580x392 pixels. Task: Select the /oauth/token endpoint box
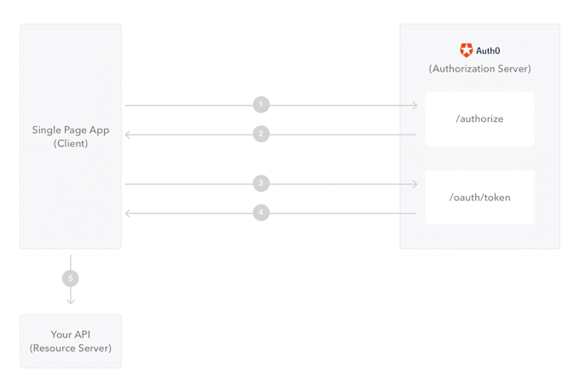[479, 198]
